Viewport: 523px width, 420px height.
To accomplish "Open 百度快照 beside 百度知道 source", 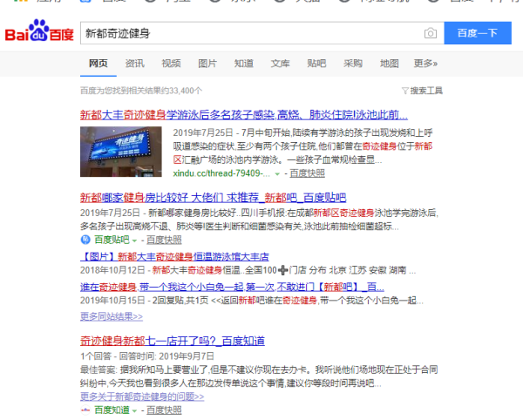I will [x=164, y=410].
